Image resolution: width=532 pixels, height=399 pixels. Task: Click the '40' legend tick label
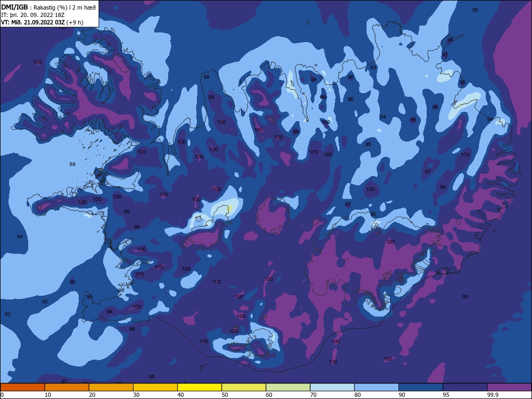tap(181, 395)
